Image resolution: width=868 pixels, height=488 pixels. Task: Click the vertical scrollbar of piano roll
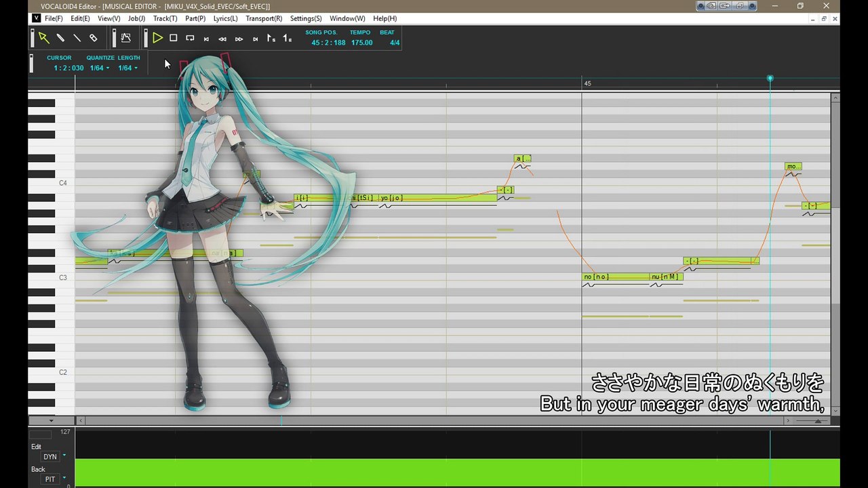click(835, 254)
